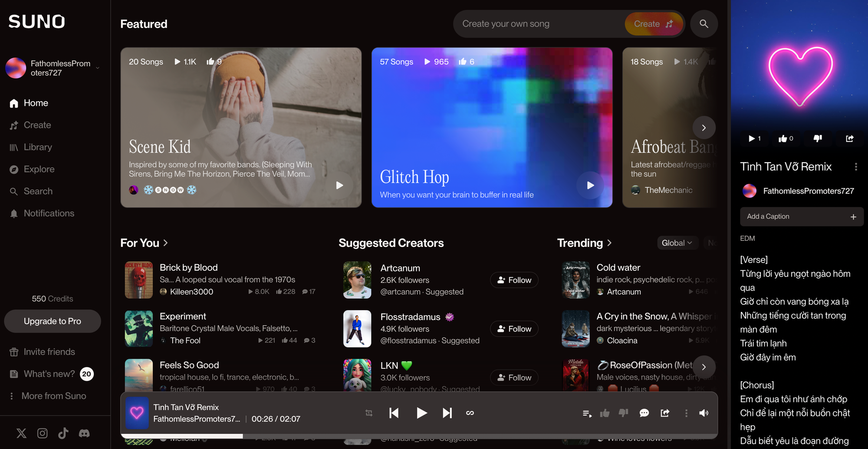868x449 pixels.
Task: Add a caption with the plus icon
Action: pyautogui.click(x=853, y=216)
